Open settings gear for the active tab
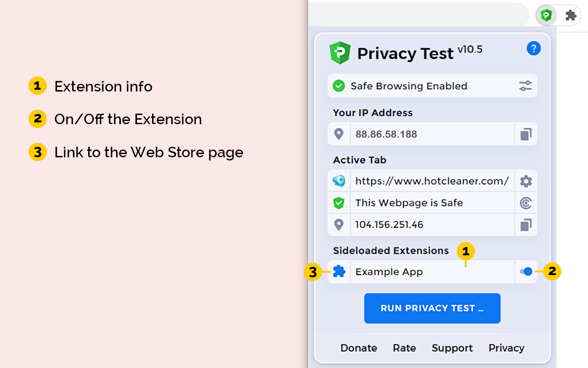The height and width of the screenshot is (368, 588). pos(526,181)
